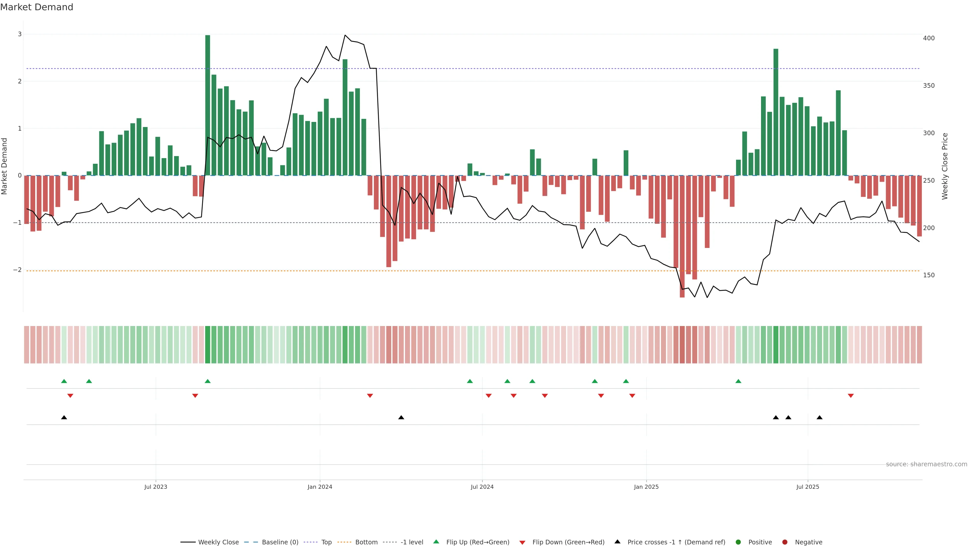Click the darkest green heatmap cell
980x551 pixels.
click(x=207, y=345)
